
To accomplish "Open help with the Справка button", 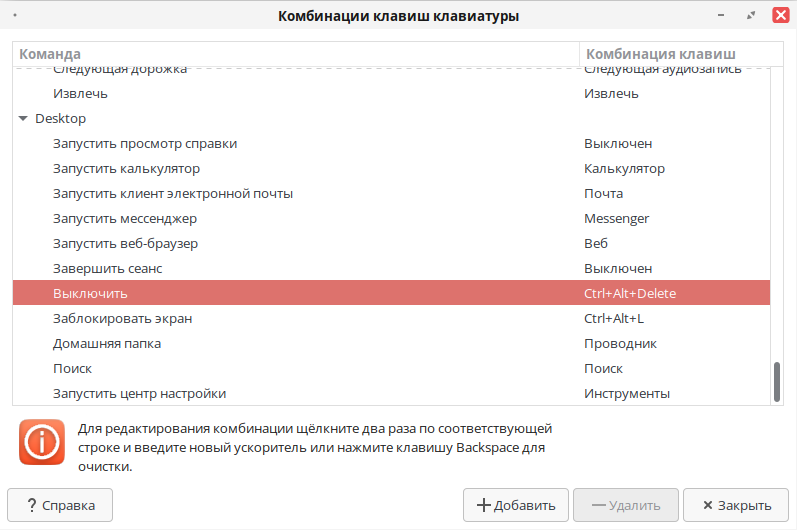I will click(x=60, y=505).
